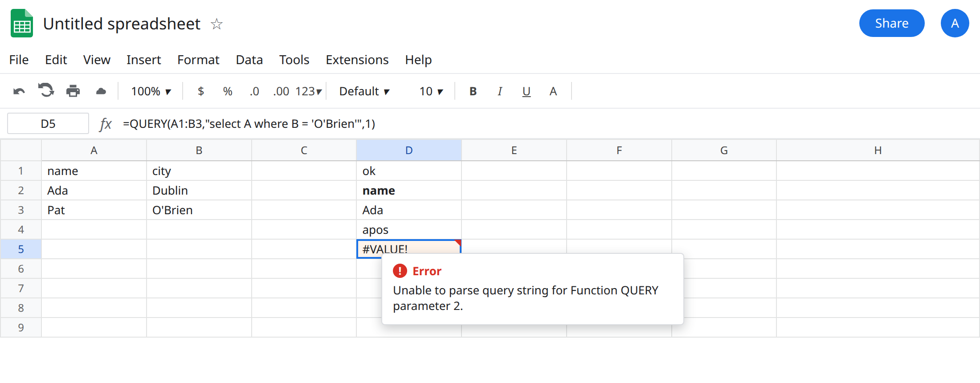The height and width of the screenshot is (383, 980).
Task: Open text color picker (A)
Action: (x=553, y=91)
